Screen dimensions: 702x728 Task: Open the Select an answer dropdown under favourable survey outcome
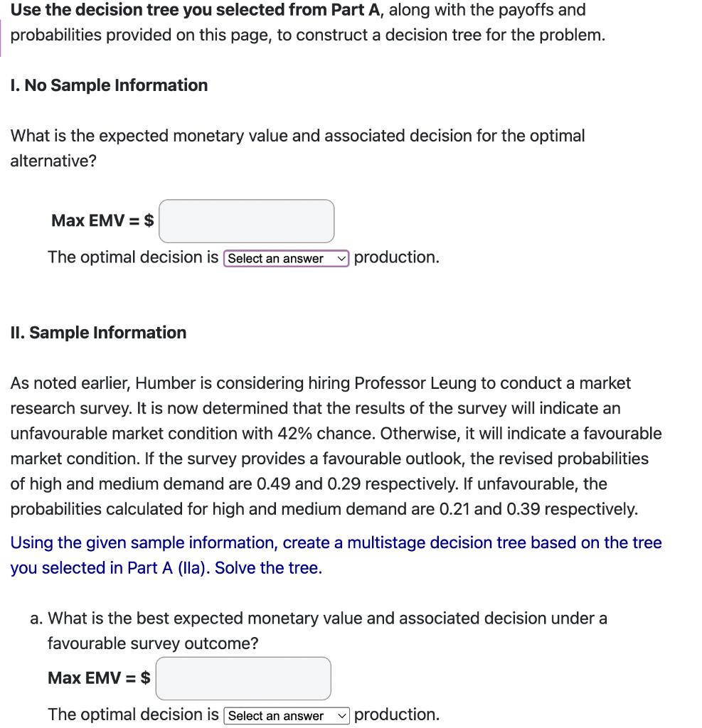pyautogui.click(x=286, y=716)
